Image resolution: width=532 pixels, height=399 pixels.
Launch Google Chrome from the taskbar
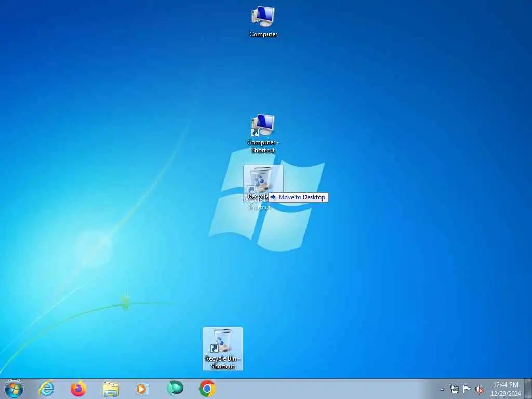pyautogui.click(x=207, y=389)
